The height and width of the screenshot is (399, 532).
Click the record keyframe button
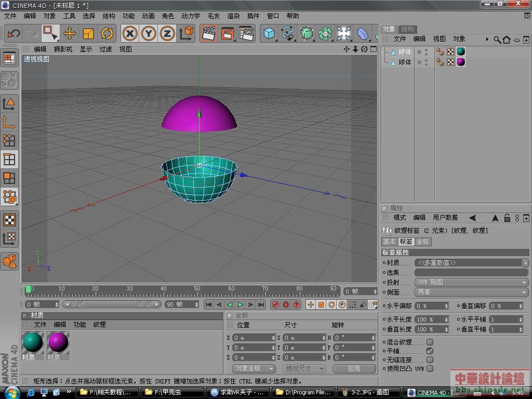click(275, 304)
